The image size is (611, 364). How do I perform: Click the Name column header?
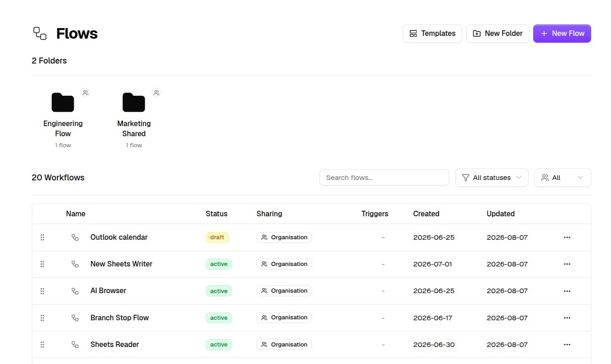[76, 214]
